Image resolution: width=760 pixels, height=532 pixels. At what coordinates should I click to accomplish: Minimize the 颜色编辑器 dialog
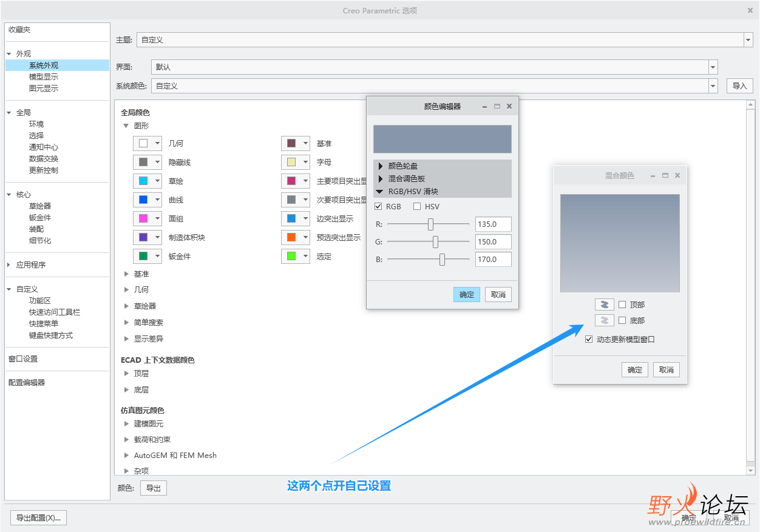pyautogui.click(x=485, y=106)
